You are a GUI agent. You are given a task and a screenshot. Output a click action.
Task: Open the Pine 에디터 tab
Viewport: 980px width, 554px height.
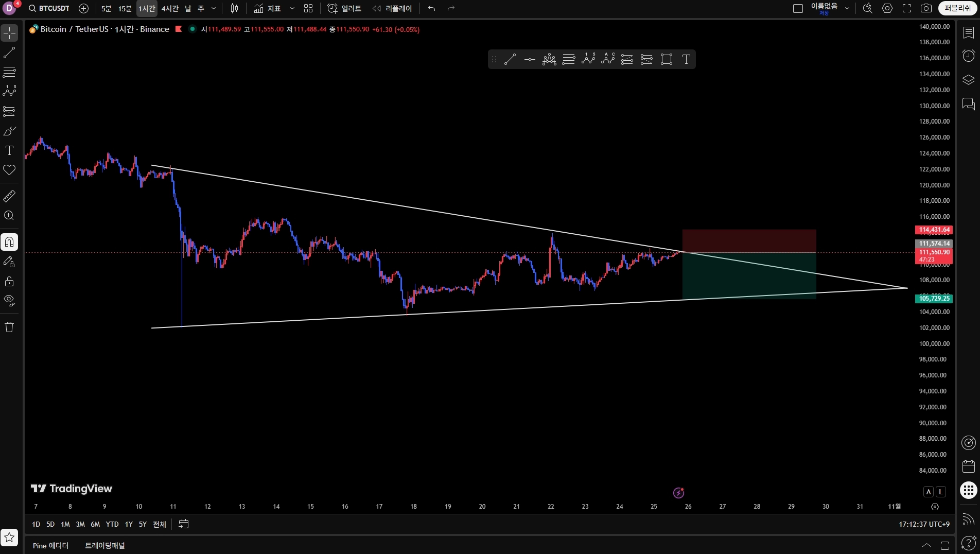[x=50, y=545]
